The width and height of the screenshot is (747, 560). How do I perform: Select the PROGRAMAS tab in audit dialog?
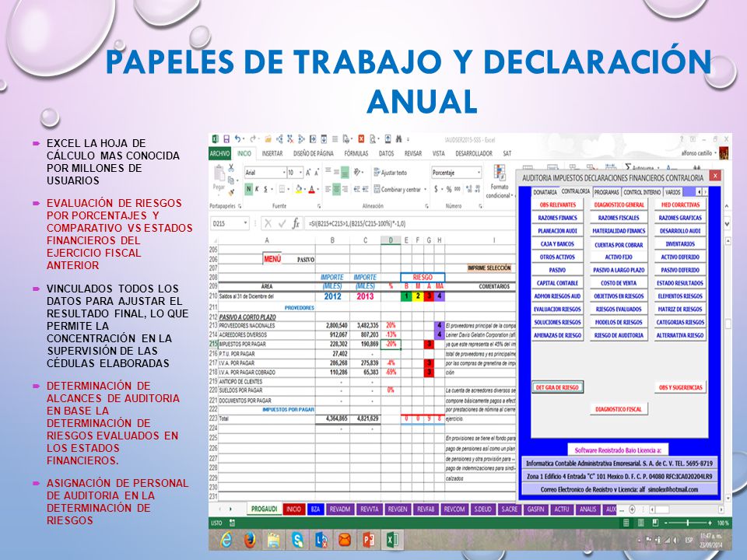pyautogui.click(x=606, y=192)
